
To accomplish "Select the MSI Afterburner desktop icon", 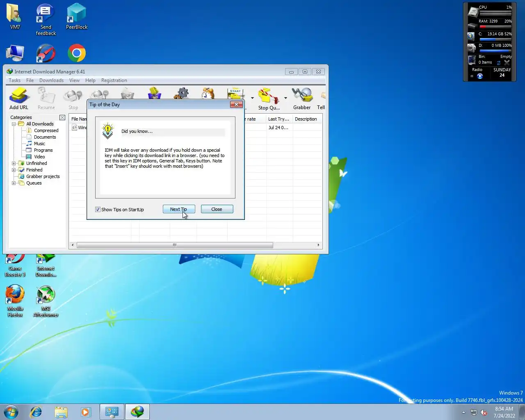I will click(x=46, y=301).
